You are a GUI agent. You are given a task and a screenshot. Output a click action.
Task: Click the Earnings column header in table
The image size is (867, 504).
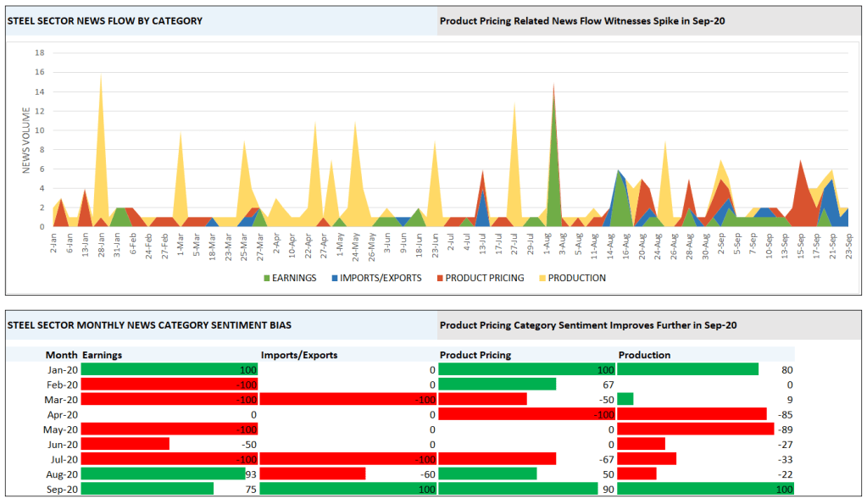[x=102, y=355]
